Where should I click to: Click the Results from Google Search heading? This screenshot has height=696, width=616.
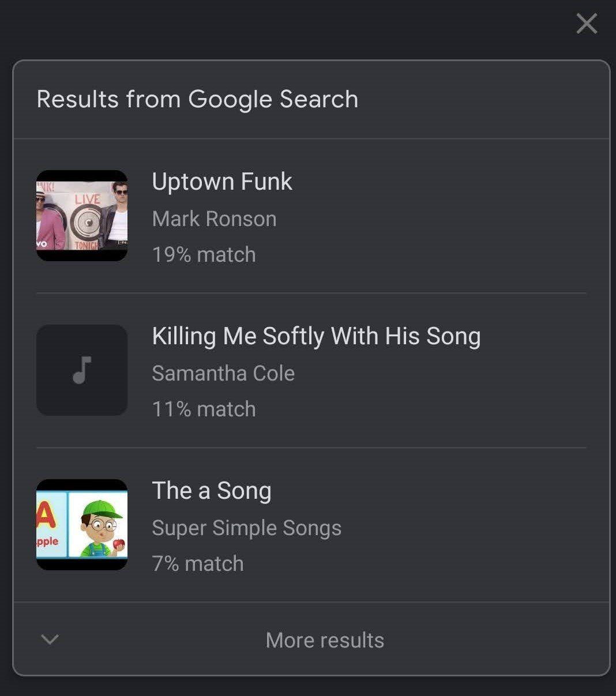[197, 99]
